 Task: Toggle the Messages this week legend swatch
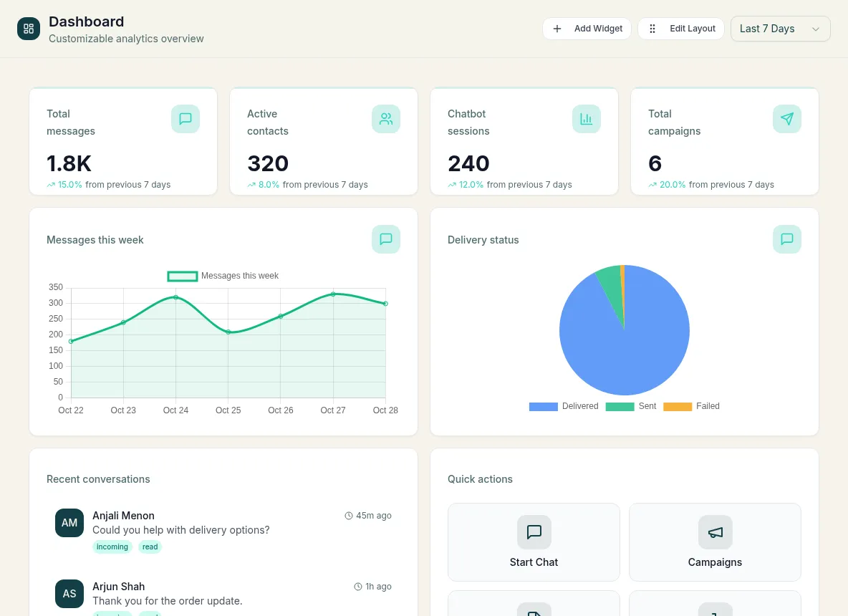(x=182, y=276)
